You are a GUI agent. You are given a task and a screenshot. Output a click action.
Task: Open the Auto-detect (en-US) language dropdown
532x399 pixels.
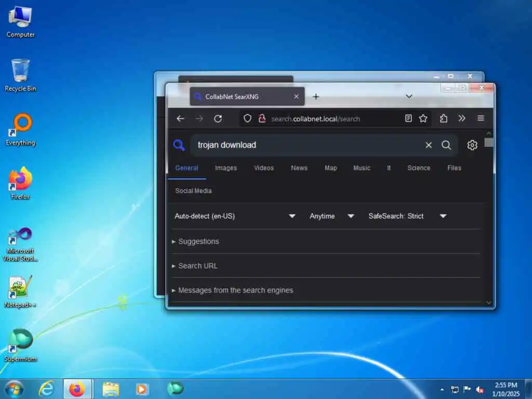(235, 216)
